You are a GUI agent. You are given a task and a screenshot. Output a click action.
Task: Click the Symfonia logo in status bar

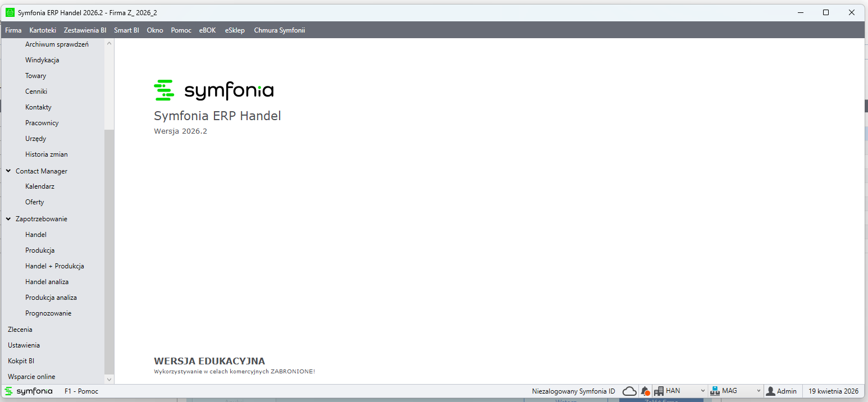(29, 391)
